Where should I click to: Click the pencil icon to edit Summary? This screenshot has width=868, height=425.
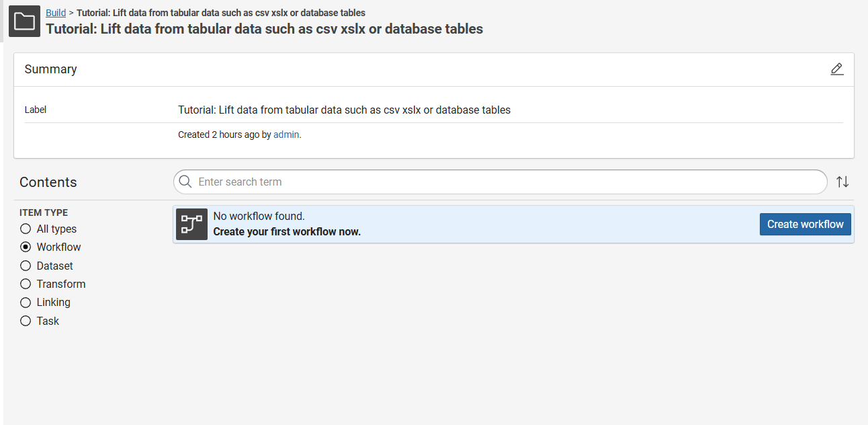tap(836, 69)
